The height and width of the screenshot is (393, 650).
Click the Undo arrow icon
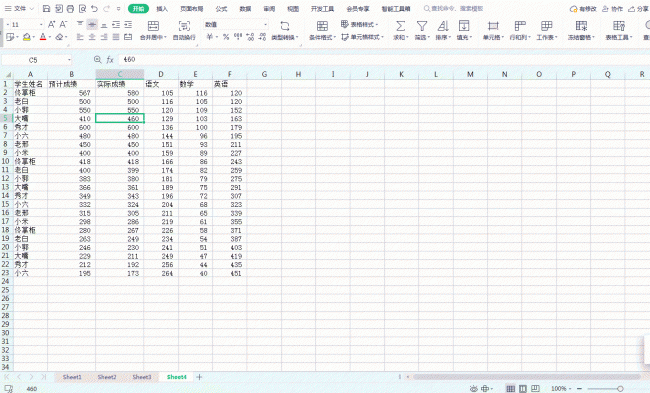[x=94, y=9]
